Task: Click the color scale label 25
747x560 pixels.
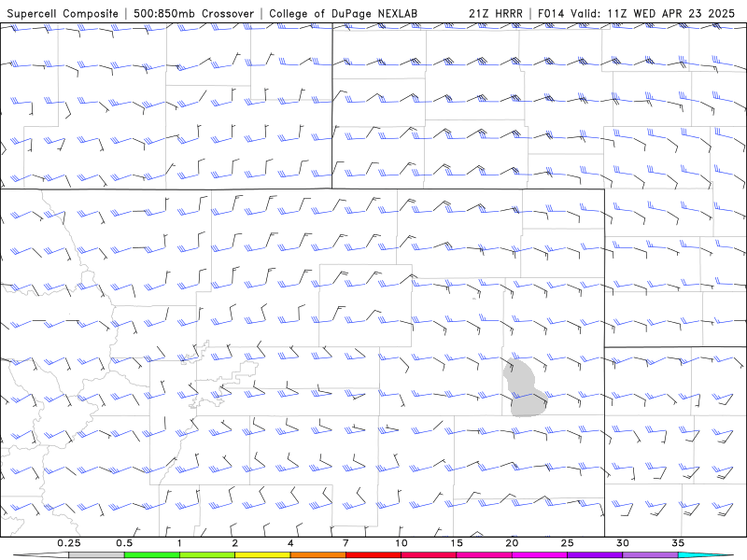Action: click(568, 543)
